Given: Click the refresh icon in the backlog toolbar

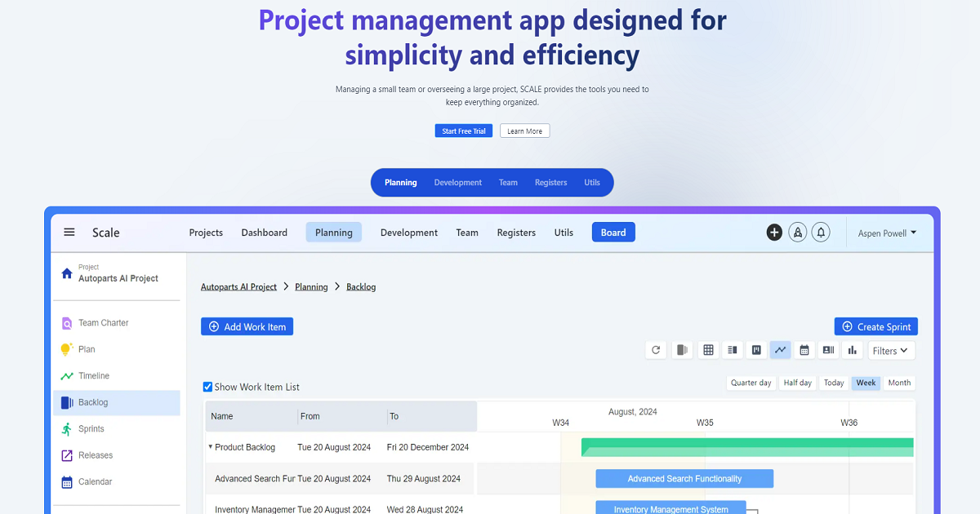Looking at the screenshot, I should click(x=656, y=350).
